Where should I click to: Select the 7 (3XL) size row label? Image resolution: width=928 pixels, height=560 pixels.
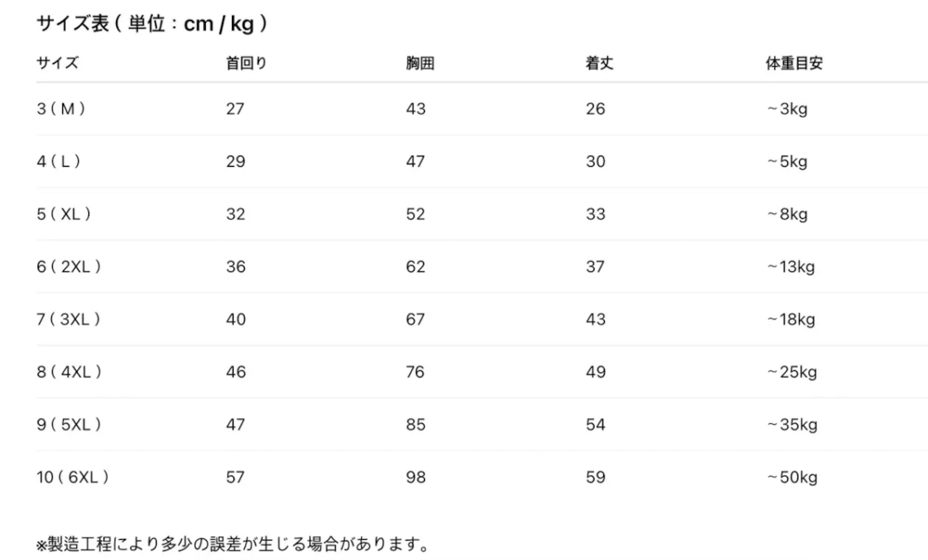pyautogui.click(x=69, y=319)
